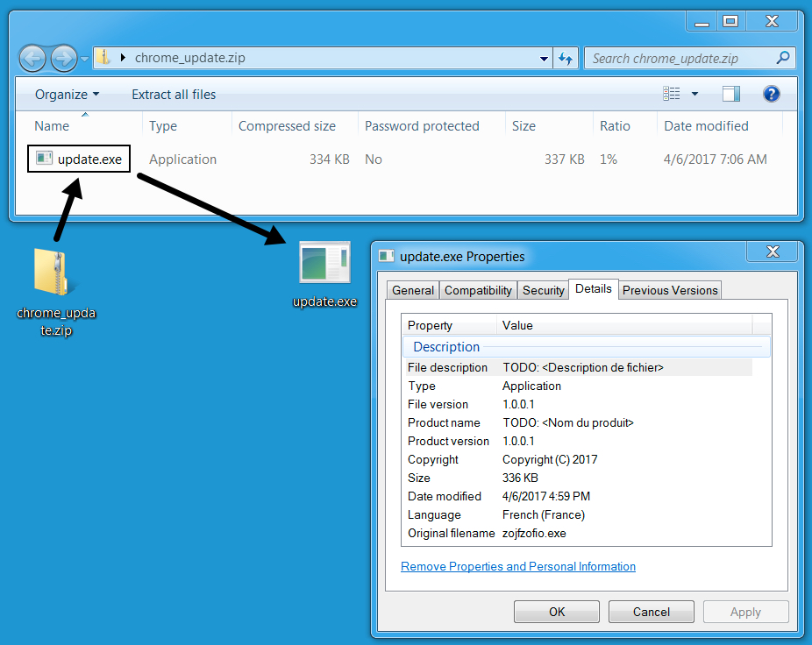This screenshot has width=812, height=645.
Task: Sort by the Type column header
Action: pos(187,126)
